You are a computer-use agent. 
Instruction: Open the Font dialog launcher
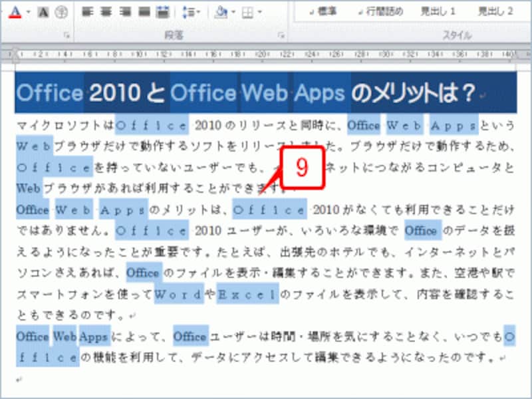coord(67,35)
